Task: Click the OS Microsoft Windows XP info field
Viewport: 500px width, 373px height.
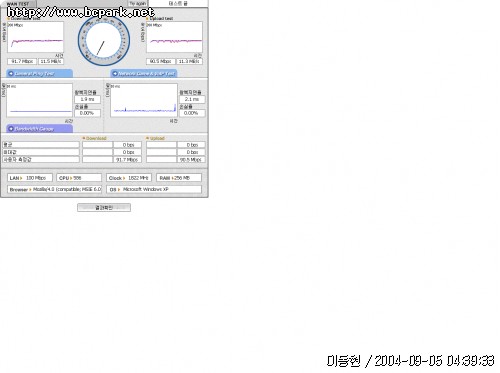Action: click(x=154, y=189)
